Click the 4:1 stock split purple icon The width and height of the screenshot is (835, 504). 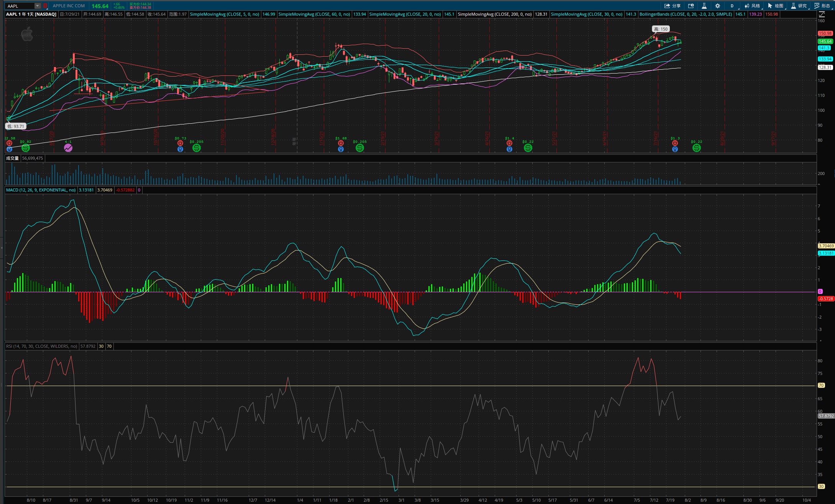[x=68, y=148]
